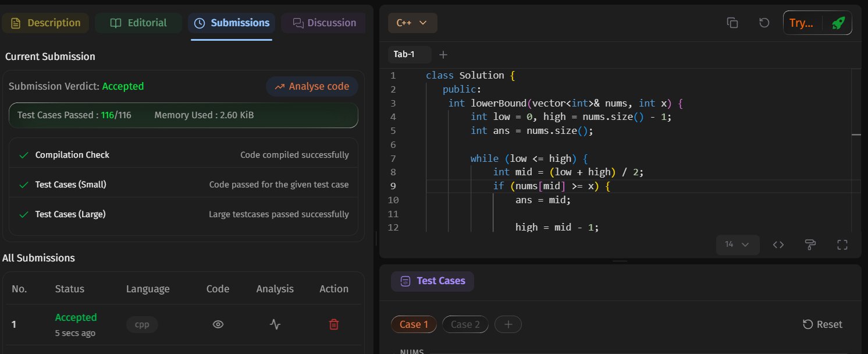Click the editor's vertical scrollbar marker
The height and width of the screenshot is (354, 868).
coord(856,134)
